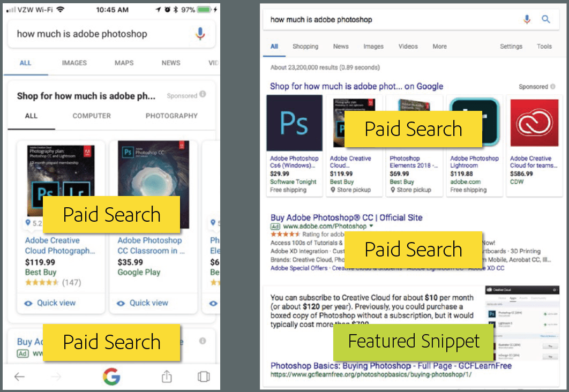Switch to MAPS tab on mobile
This screenshot has width=569, height=392.
[x=124, y=63]
